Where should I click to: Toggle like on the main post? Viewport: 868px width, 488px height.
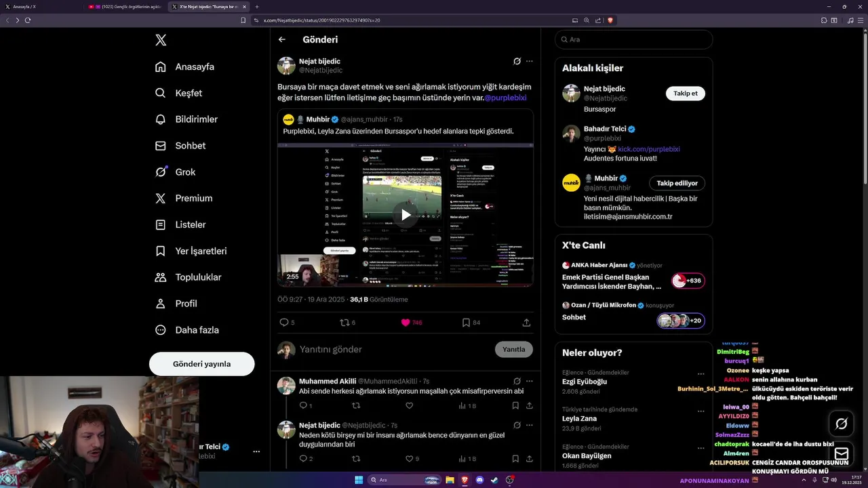tap(406, 323)
